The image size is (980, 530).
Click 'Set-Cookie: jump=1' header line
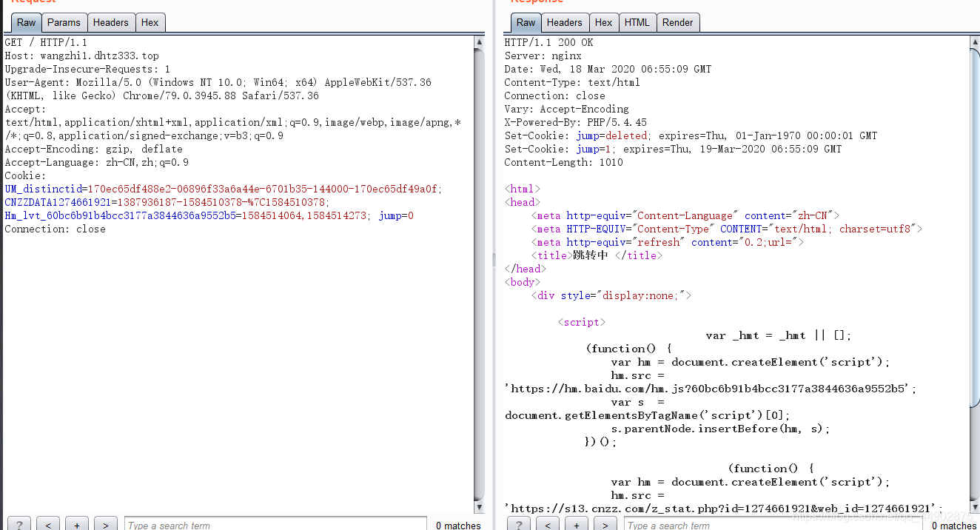coord(673,149)
